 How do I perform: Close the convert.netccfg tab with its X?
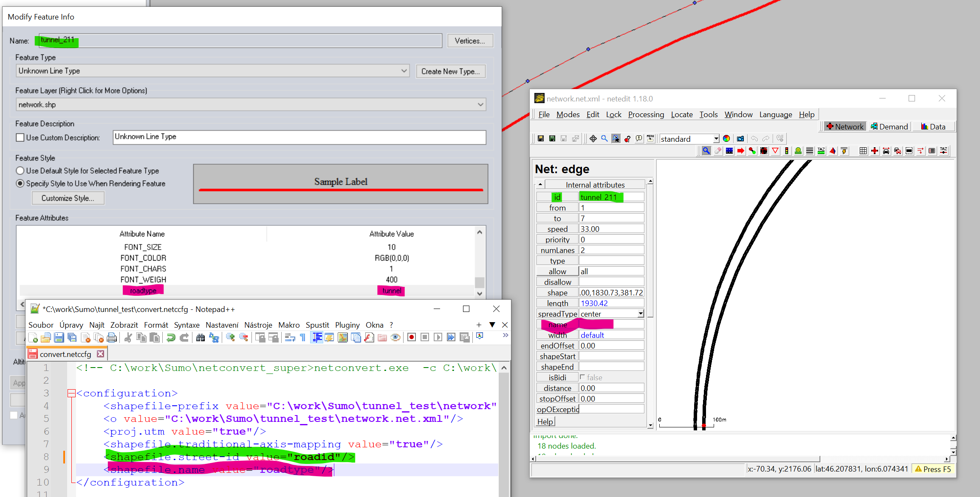(100, 354)
